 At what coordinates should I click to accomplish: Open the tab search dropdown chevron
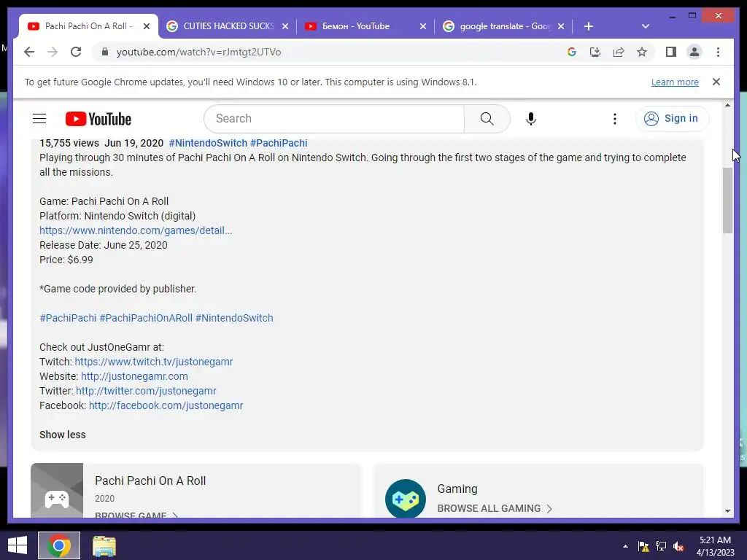tap(646, 26)
